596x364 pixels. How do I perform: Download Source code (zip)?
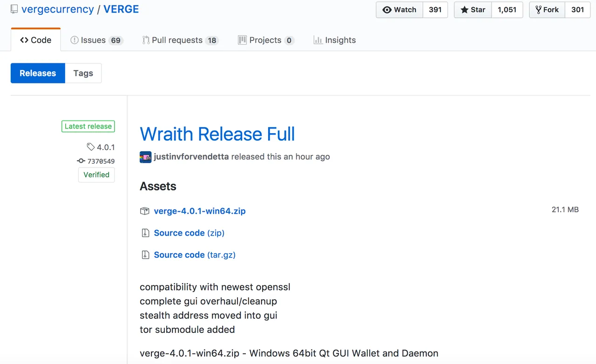[189, 233]
